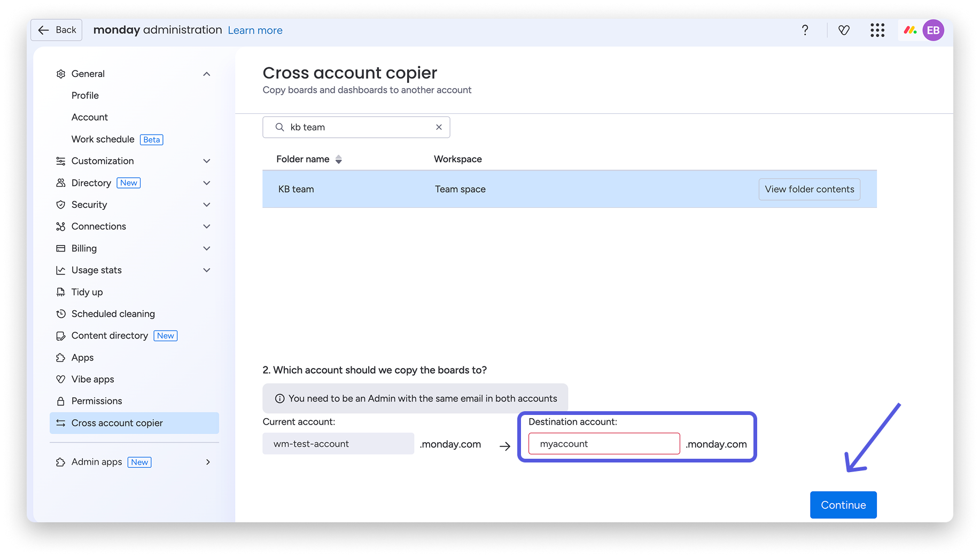Collapse the General section chevron
Viewport: 980px width, 557px height.
[x=207, y=74]
